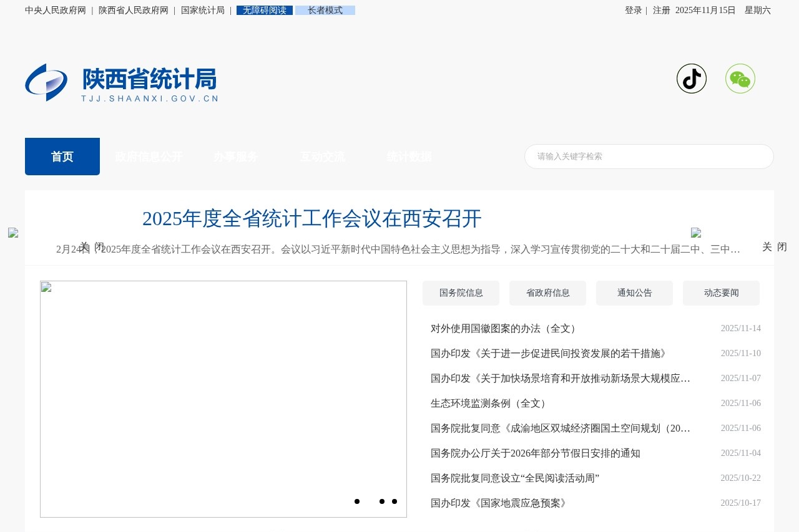Click the first carousel navigation dot
The width and height of the screenshot is (799, 532).
[x=357, y=501]
